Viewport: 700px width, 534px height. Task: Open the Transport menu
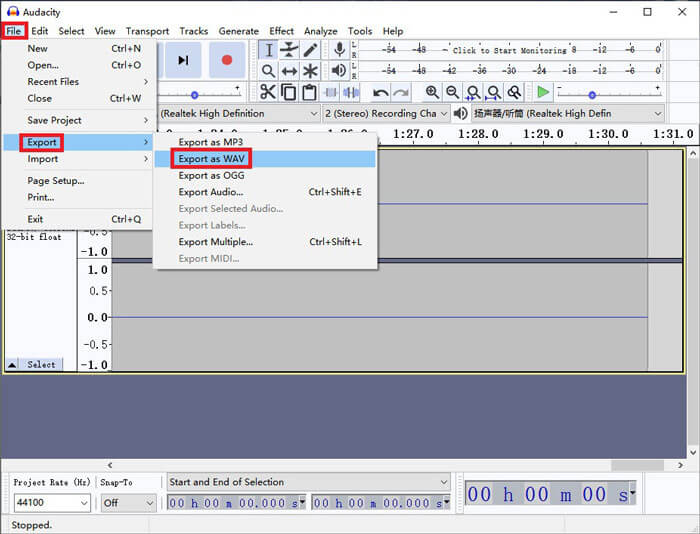point(147,31)
